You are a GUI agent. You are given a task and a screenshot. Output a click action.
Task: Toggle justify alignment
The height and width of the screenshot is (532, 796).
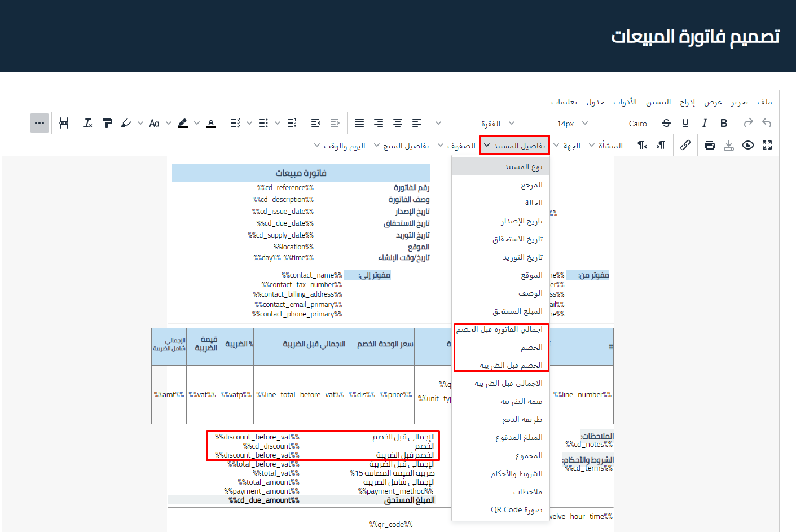coord(359,123)
